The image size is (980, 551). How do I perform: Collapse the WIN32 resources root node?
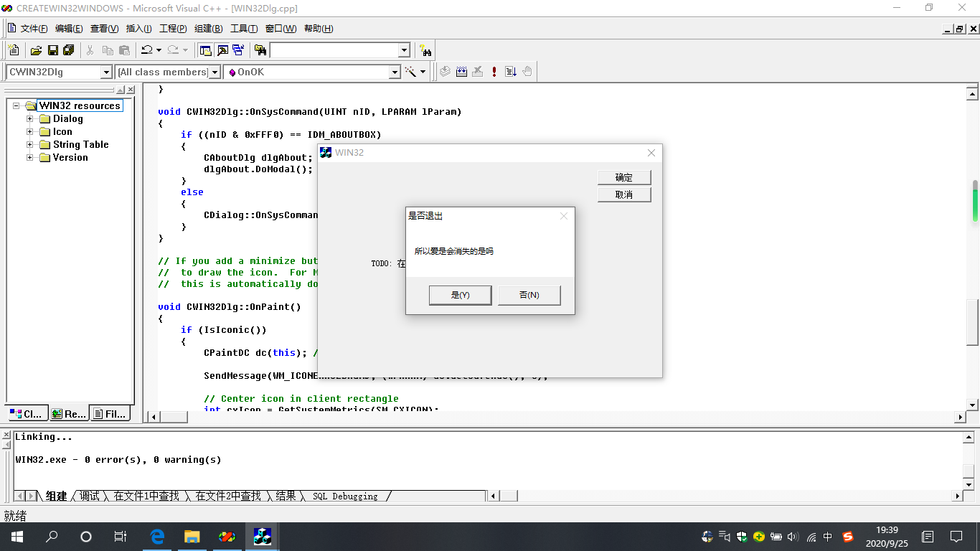(17, 106)
